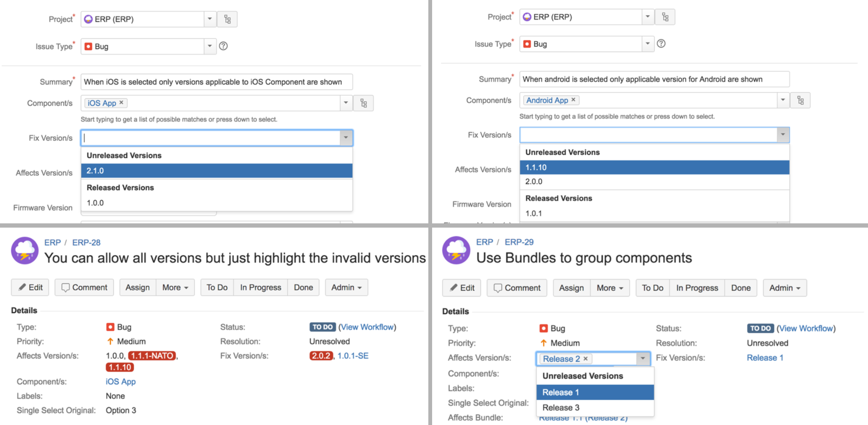Open the More menu on ERP-28
This screenshot has height=425, width=868.
pyautogui.click(x=175, y=288)
